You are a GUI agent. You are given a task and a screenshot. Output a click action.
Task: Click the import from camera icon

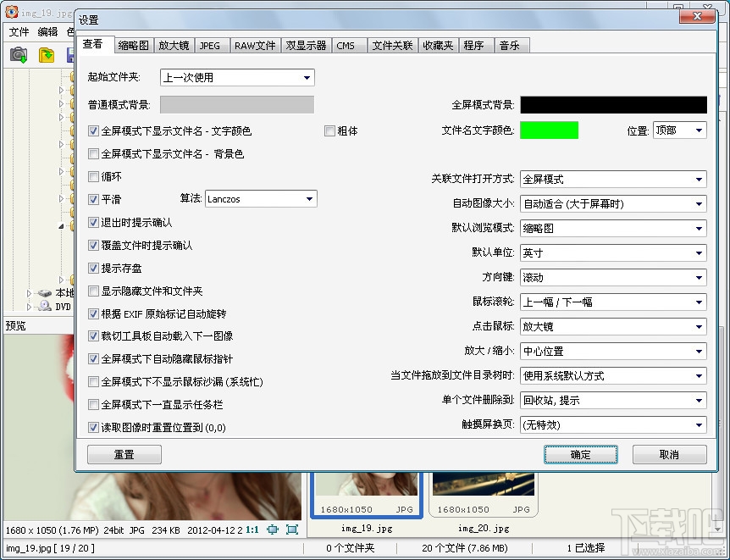click(18, 54)
